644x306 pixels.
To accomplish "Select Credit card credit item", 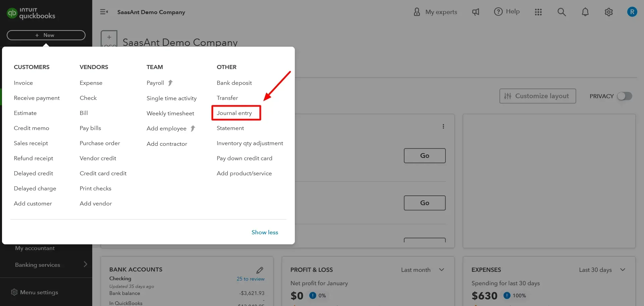I will (103, 173).
